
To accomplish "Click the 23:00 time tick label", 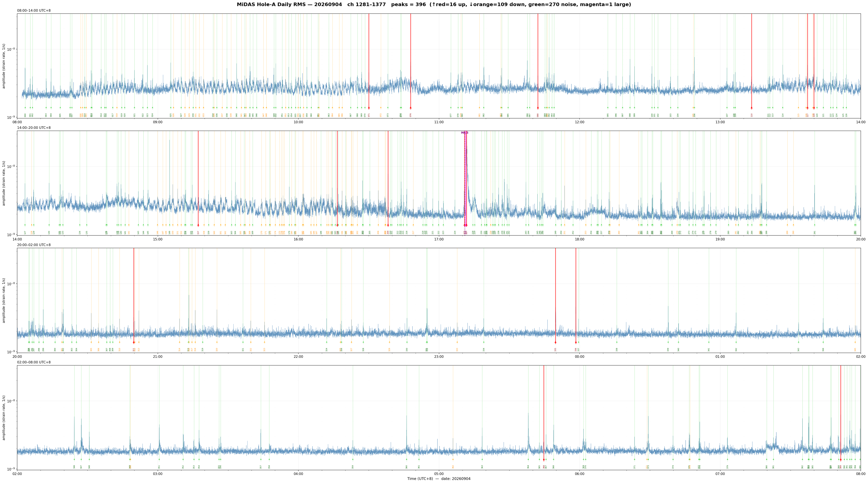I will pos(439,357).
